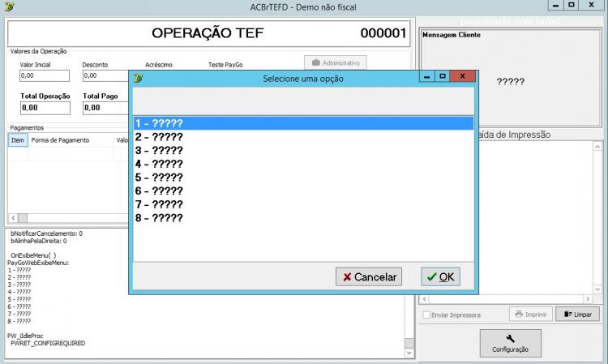
Task: Maximize the 'Selecione uma opção' dialog
Action: tap(443, 76)
